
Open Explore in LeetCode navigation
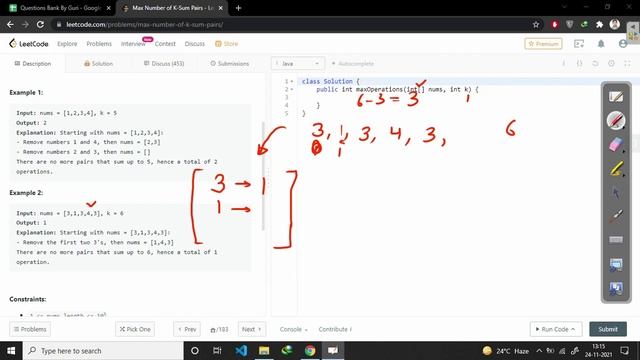tap(67, 44)
